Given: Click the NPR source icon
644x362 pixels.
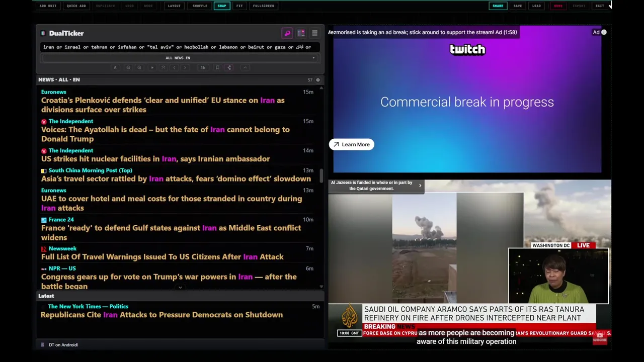Looking at the screenshot, I should pos(44,268).
